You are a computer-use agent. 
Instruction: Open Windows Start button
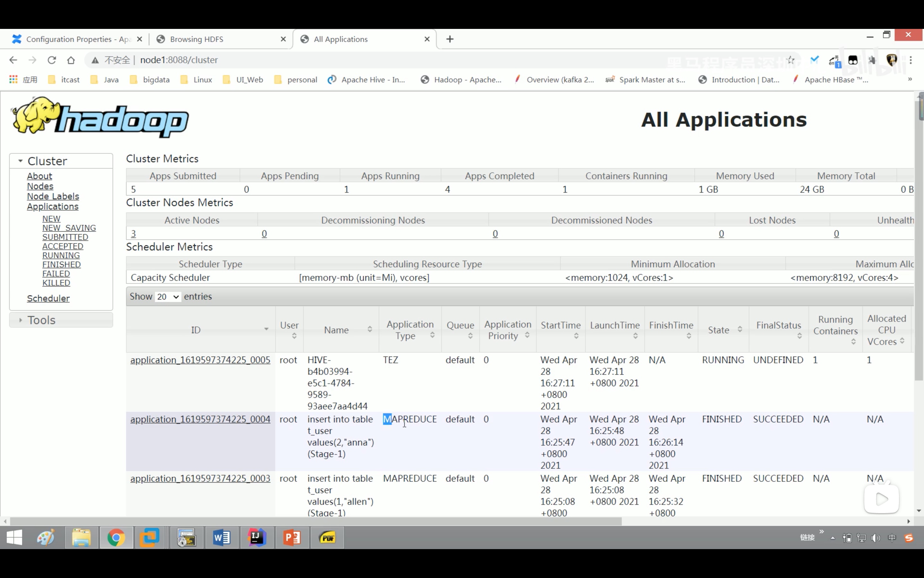(14, 538)
